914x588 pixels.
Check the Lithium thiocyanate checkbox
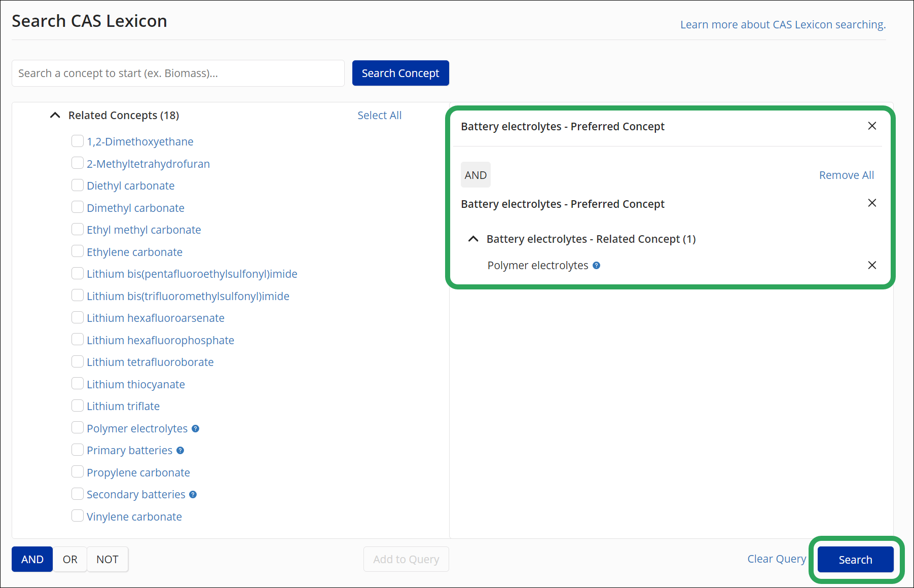[x=78, y=383]
